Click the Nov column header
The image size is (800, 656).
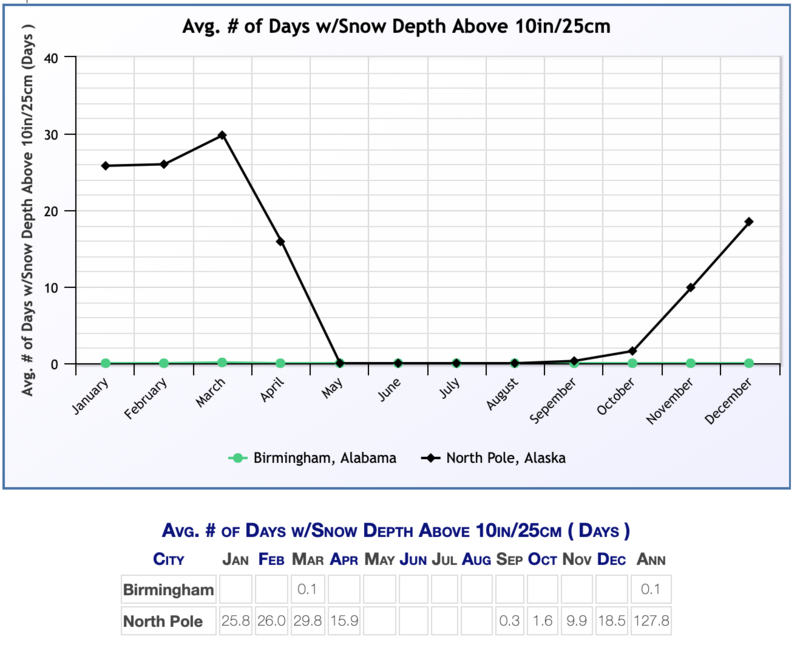[577, 560]
